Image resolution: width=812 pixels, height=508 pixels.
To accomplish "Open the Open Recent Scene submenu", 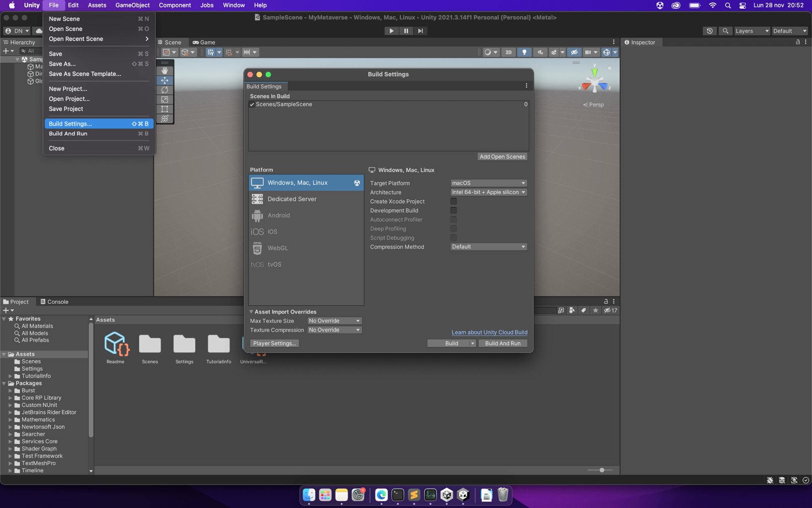I will [99, 39].
